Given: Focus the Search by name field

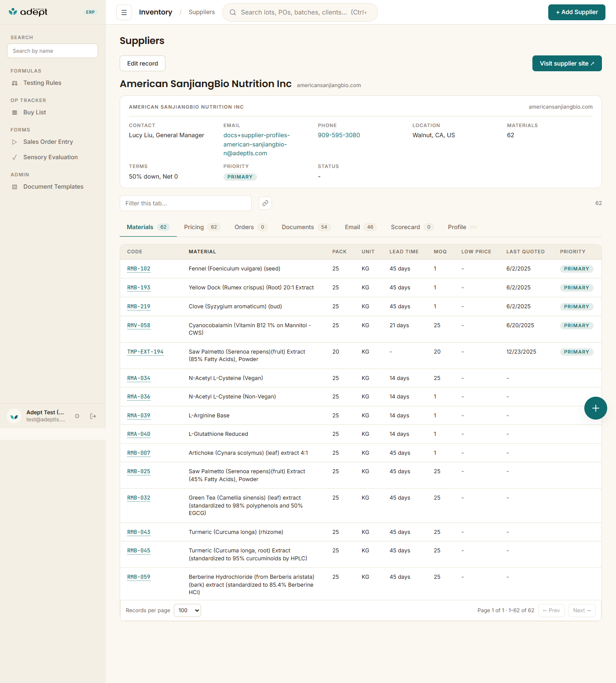Looking at the screenshot, I should tap(52, 51).
